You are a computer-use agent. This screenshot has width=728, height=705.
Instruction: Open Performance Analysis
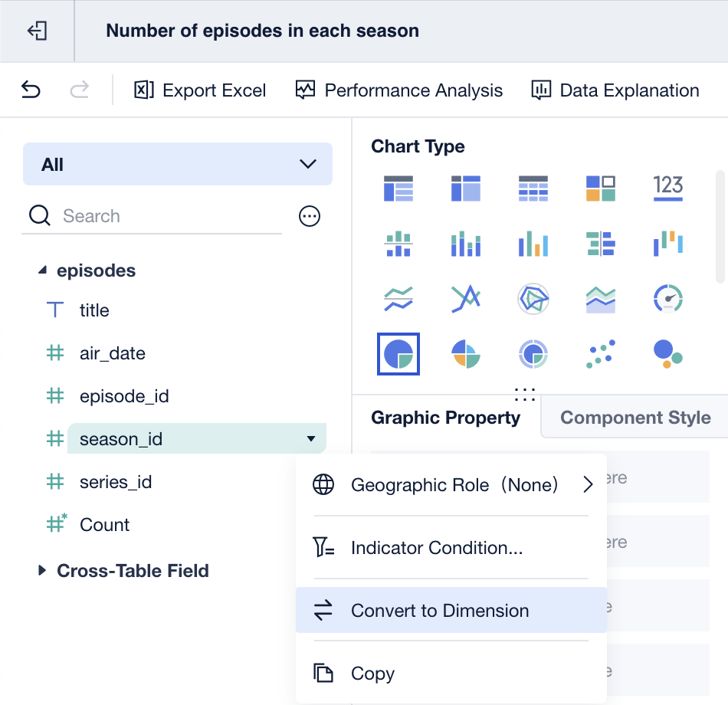(x=399, y=90)
